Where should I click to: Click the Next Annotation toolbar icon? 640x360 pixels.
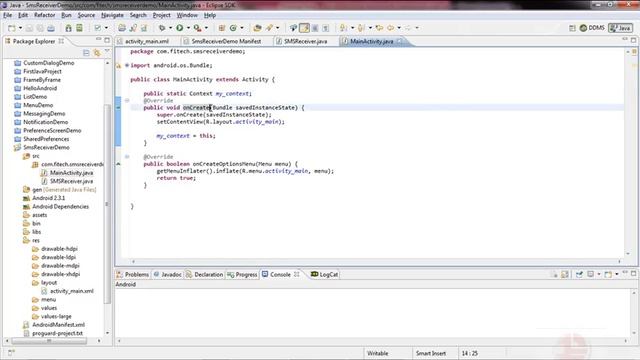point(343,28)
